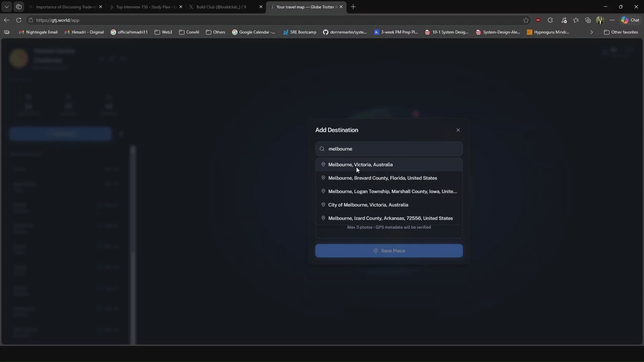The height and width of the screenshot is (362, 644).
Task: Open Google Calendar bookmark
Action: coord(254,32)
